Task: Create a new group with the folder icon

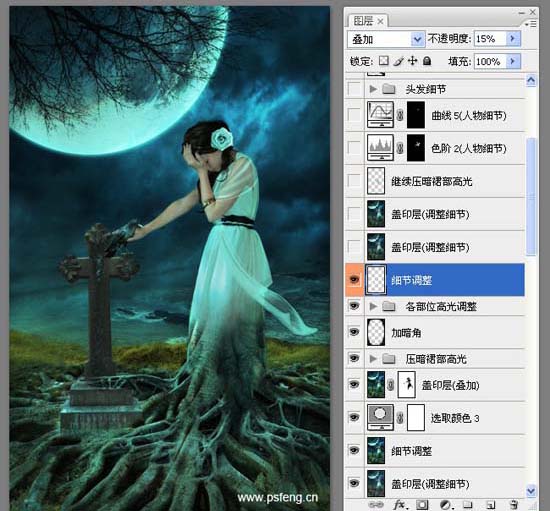Action: [x=468, y=505]
